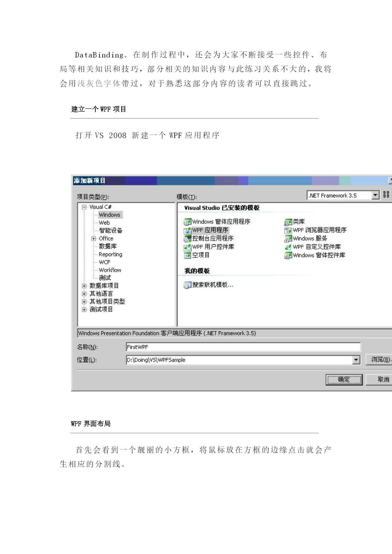The height and width of the screenshot is (554, 392).
Task: Click the 取消 button
Action: (x=379, y=380)
